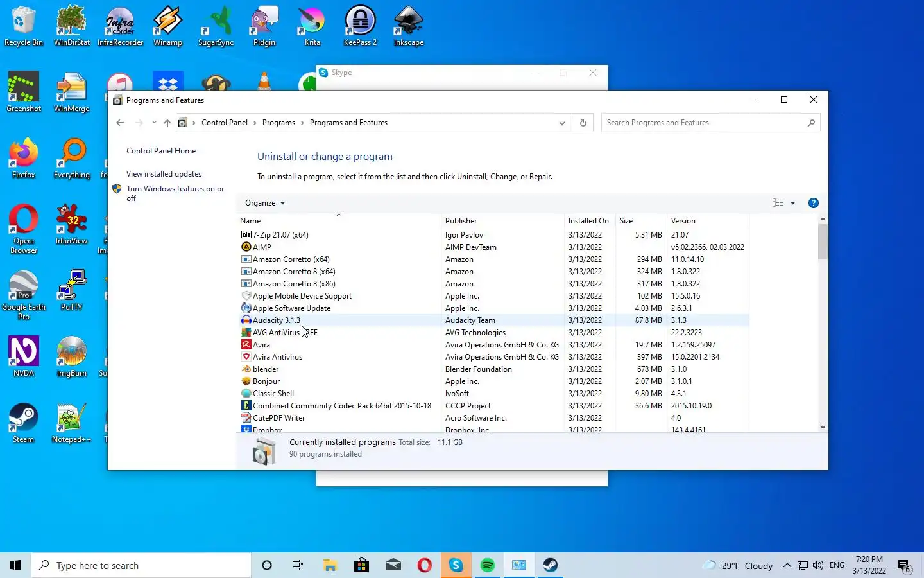Open the InfraRecorder desktop shortcut
924x578 pixels.
click(x=120, y=26)
